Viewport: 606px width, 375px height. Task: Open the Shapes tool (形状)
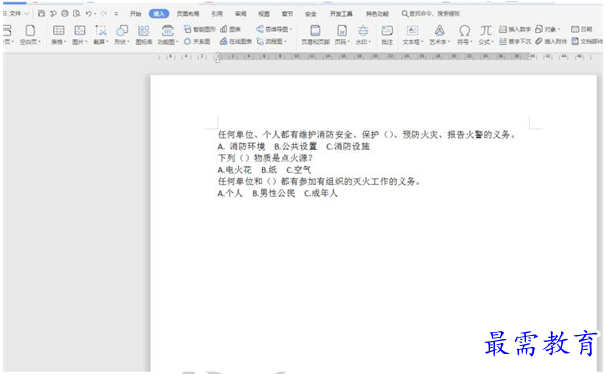[122, 35]
